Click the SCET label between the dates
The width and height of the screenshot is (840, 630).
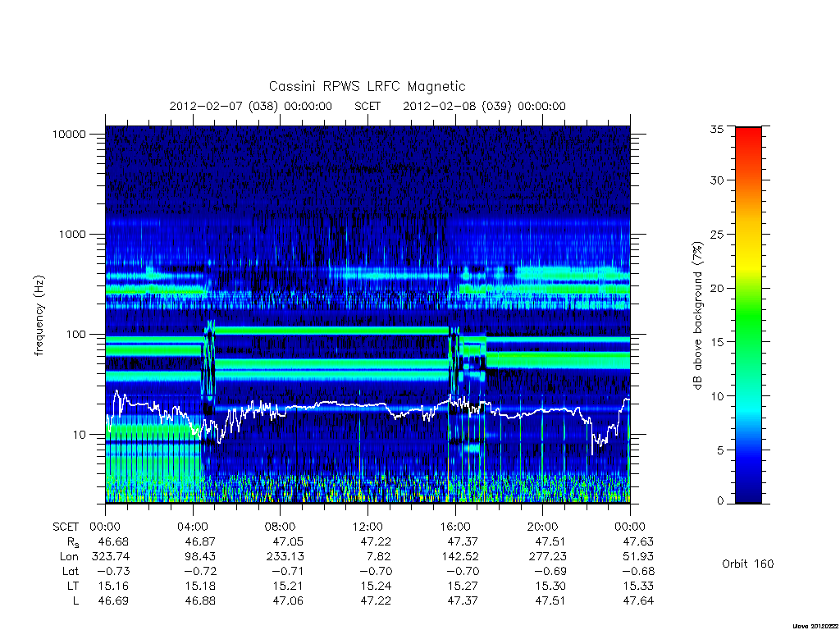(x=367, y=106)
